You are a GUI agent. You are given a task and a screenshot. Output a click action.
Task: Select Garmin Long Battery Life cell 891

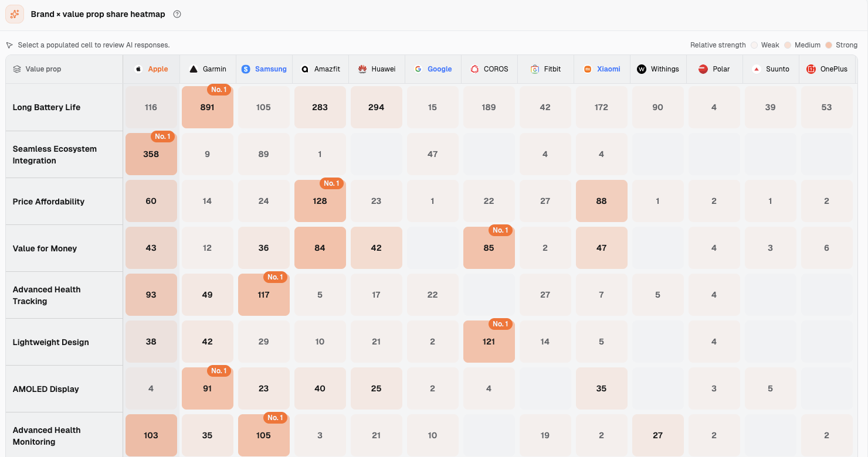point(208,107)
